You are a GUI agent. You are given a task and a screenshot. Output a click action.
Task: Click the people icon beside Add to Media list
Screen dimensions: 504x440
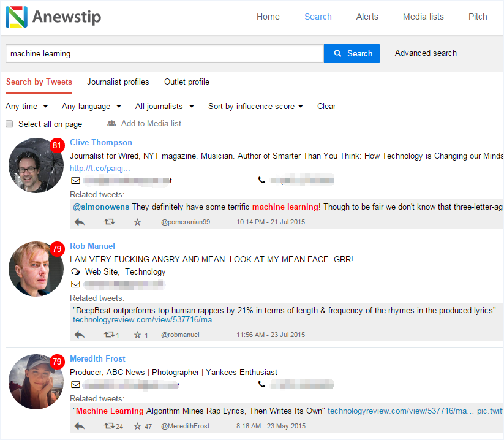111,124
